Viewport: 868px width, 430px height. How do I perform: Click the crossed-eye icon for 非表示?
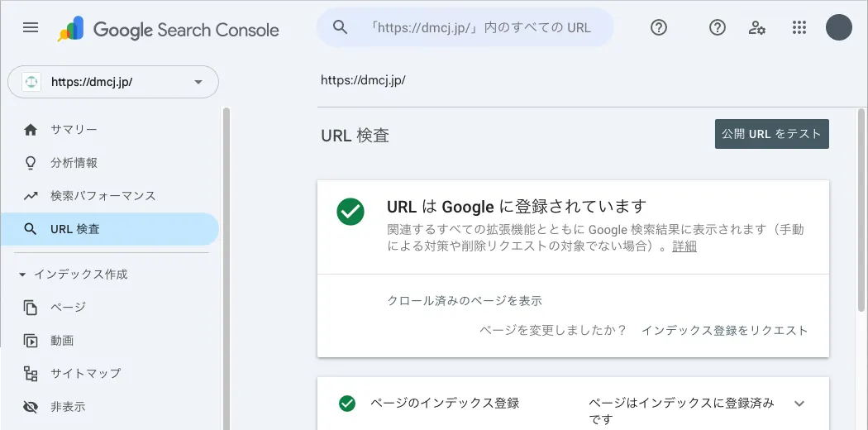(x=31, y=408)
